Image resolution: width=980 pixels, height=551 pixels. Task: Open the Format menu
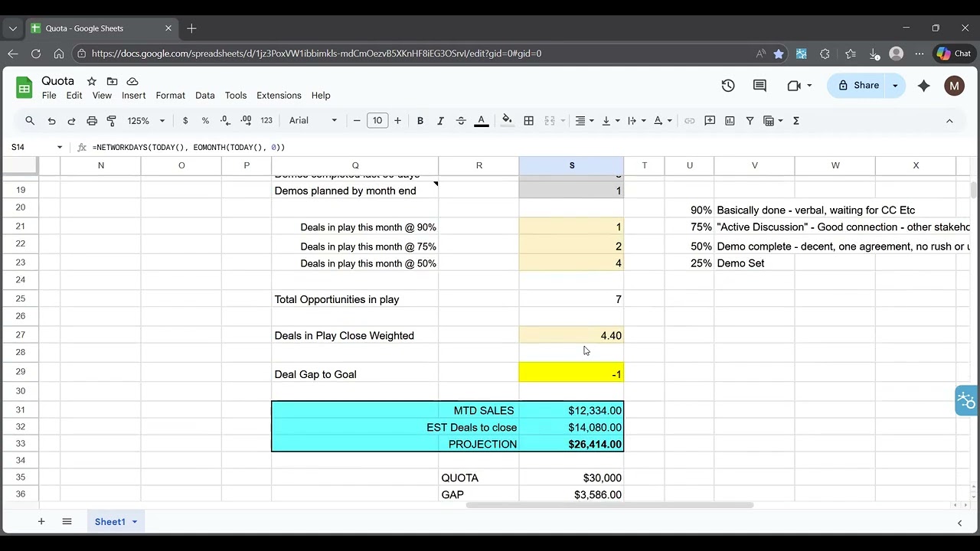click(x=171, y=96)
